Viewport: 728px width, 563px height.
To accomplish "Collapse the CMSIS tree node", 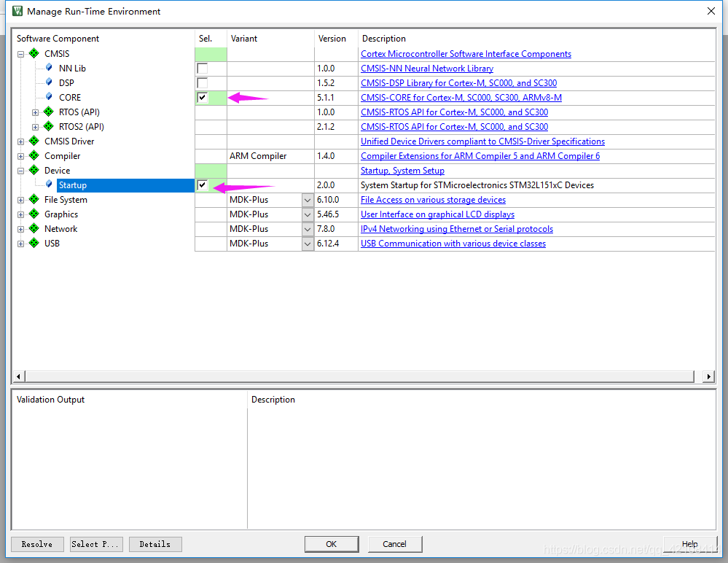I will 21,54.
